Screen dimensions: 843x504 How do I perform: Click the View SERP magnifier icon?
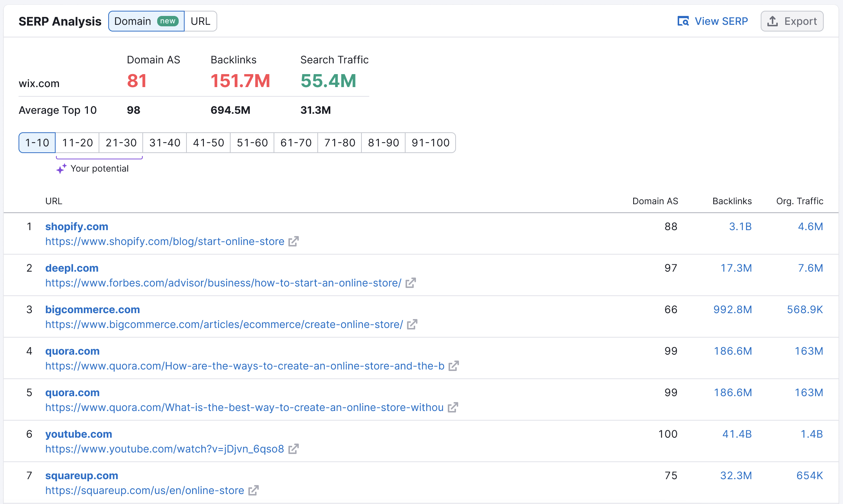683,21
